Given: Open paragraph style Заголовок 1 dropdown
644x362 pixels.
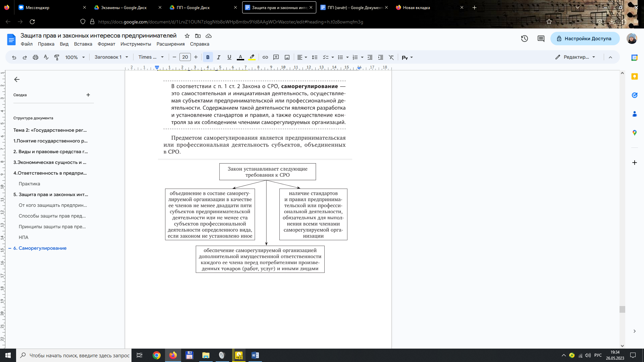Looking at the screenshot, I should pos(111,57).
